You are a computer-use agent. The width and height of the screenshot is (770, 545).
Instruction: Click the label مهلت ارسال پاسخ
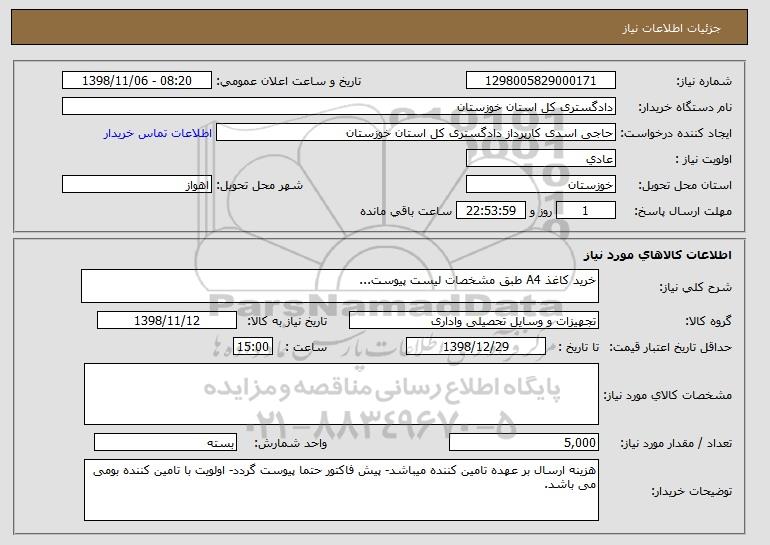[x=683, y=212]
